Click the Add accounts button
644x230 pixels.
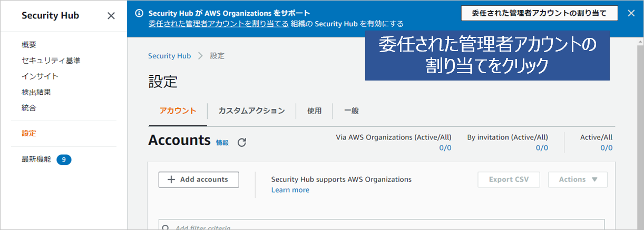tap(199, 179)
